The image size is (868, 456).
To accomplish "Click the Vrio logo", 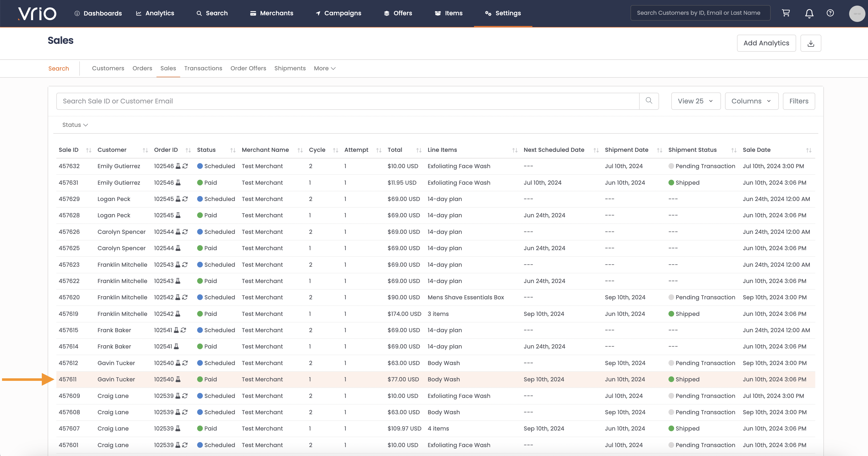I will pos(37,14).
